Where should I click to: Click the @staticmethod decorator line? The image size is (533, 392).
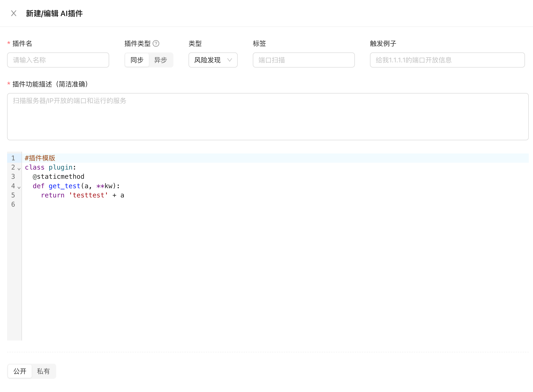[58, 177]
